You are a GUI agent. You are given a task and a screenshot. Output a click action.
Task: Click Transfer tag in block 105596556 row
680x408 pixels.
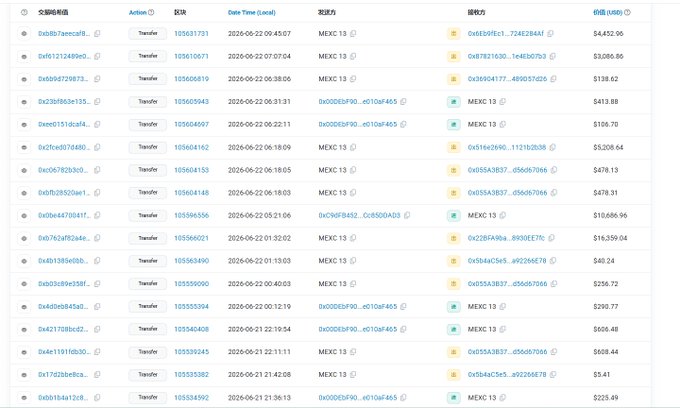click(x=147, y=215)
